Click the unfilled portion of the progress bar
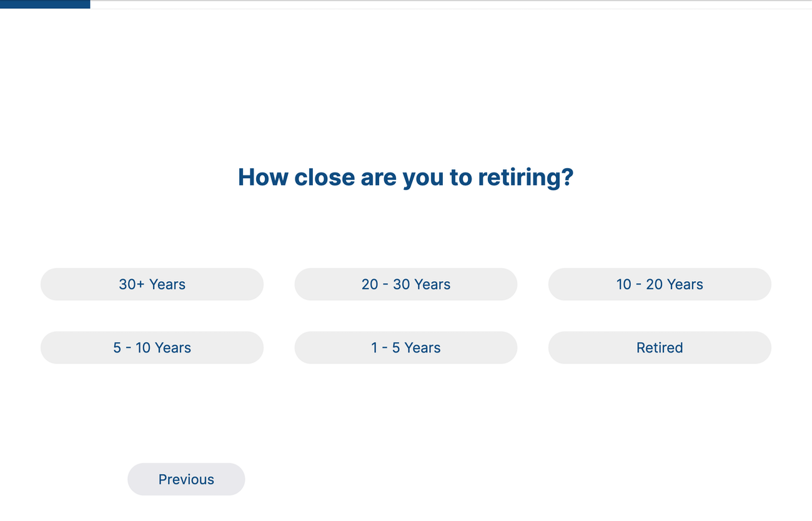This screenshot has width=812, height=521. point(437,4)
